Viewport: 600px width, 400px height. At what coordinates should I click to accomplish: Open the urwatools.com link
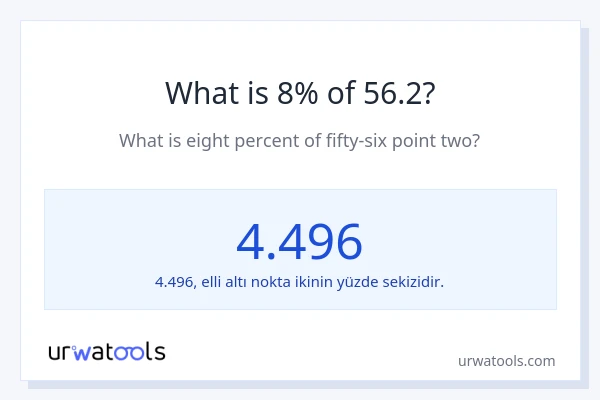[505, 361]
